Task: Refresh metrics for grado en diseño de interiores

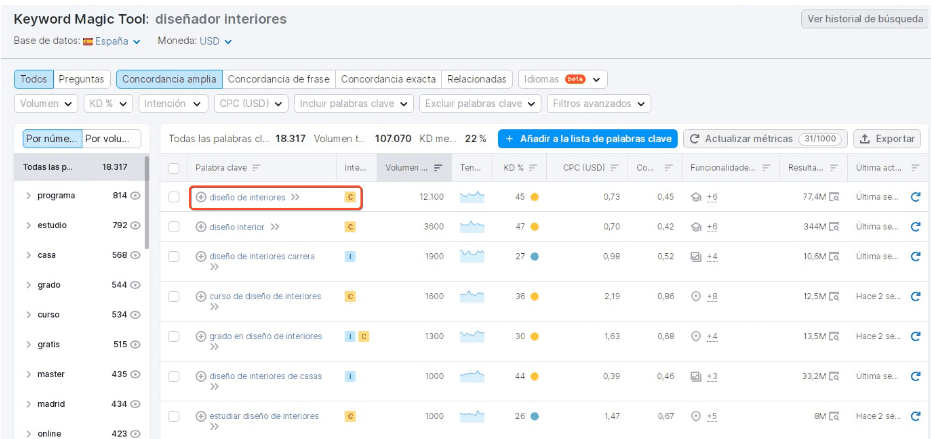Action: [915, 336]
